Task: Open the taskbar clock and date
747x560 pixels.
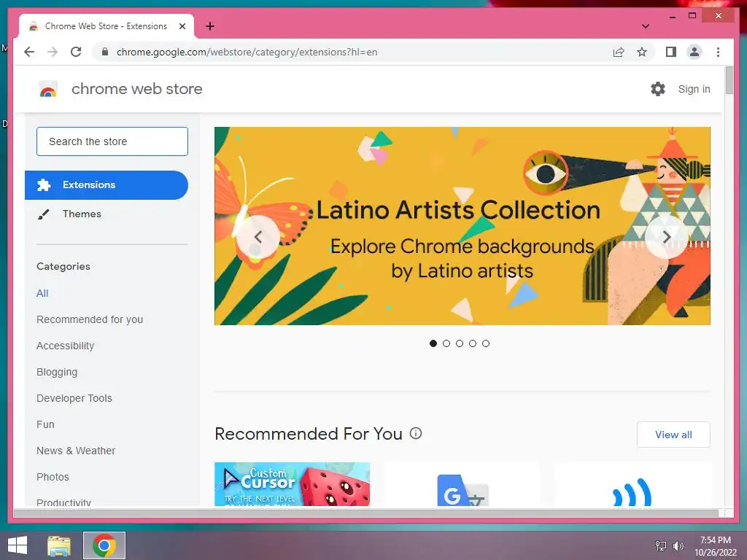Action: click(715, 546)
